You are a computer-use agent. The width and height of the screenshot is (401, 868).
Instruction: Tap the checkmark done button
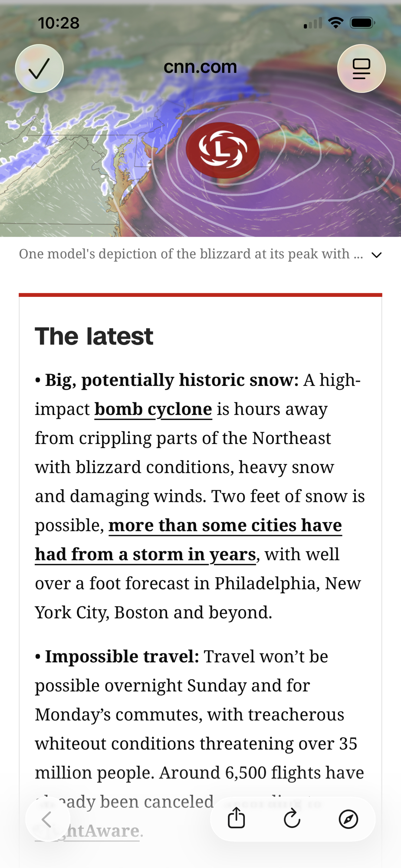click(x=39, y=69)
